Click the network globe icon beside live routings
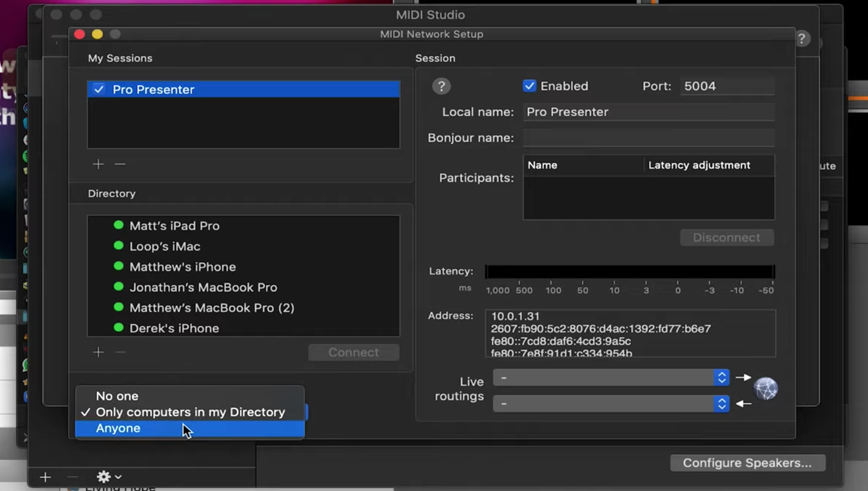Image resolution: width=868 pixels, height=491 pixels. point(766,389)
